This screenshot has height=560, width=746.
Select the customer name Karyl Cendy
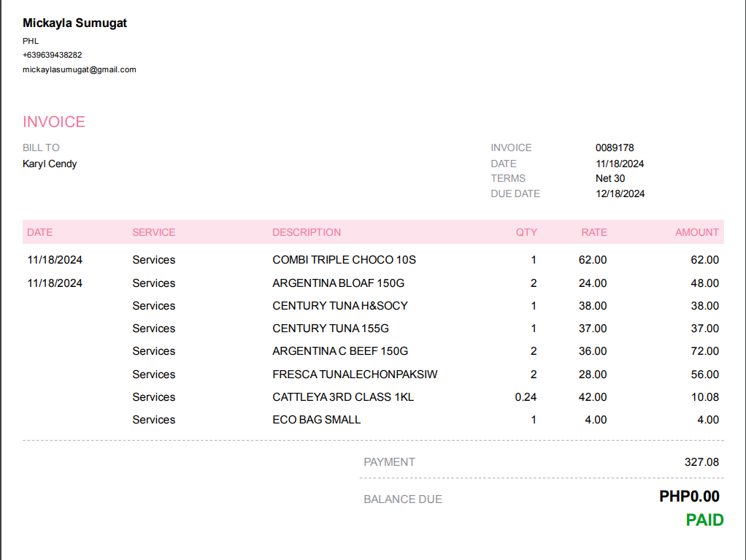50,164
